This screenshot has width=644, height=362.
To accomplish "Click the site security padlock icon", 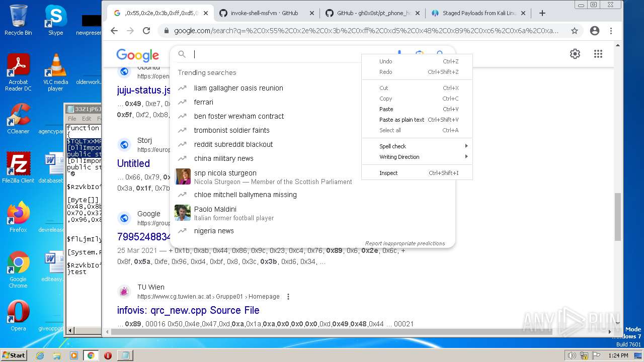I will point(167,31).
